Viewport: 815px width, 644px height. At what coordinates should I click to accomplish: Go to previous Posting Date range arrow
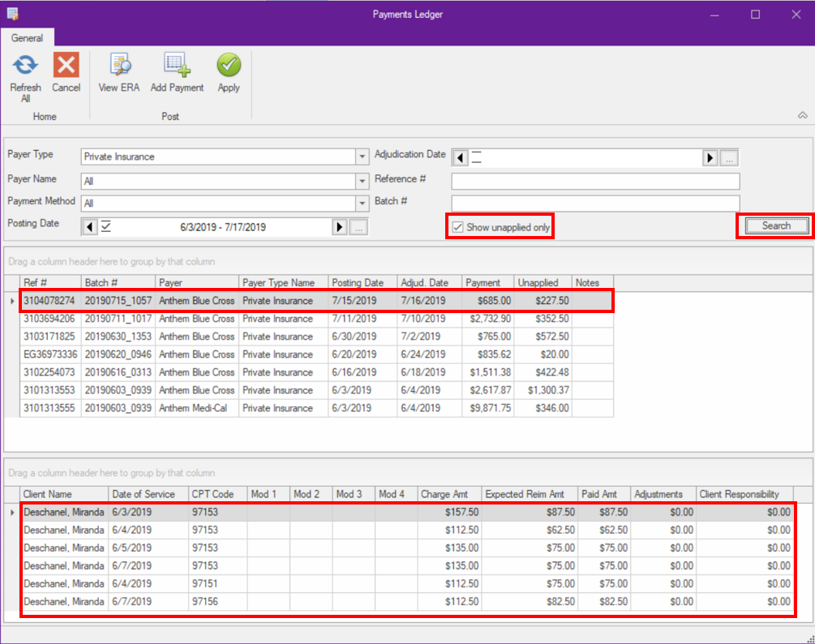pyautogui.click(x=90, y=227)
